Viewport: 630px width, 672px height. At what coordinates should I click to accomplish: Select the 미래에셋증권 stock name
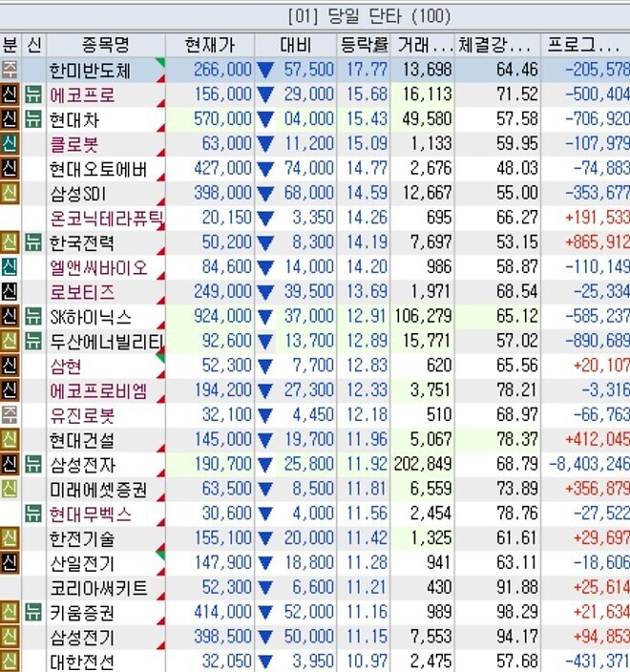[x=98, y=490]
